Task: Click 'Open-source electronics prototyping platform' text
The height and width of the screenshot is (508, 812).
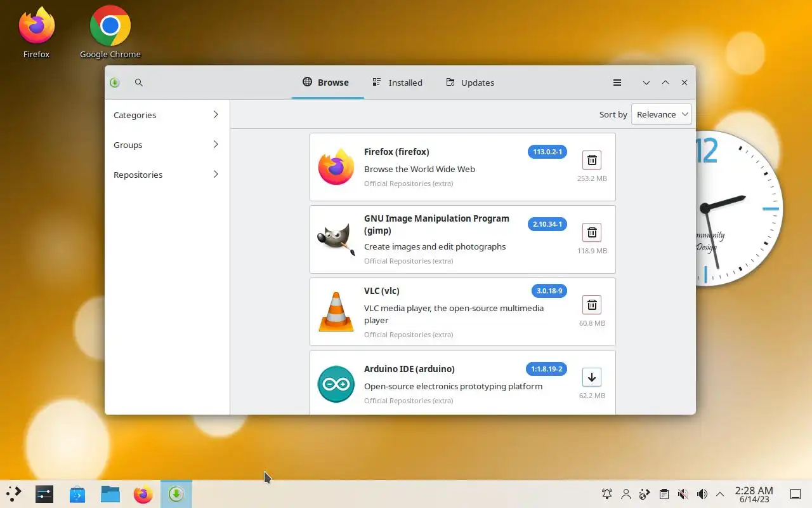Action: [x=453, y=386]
